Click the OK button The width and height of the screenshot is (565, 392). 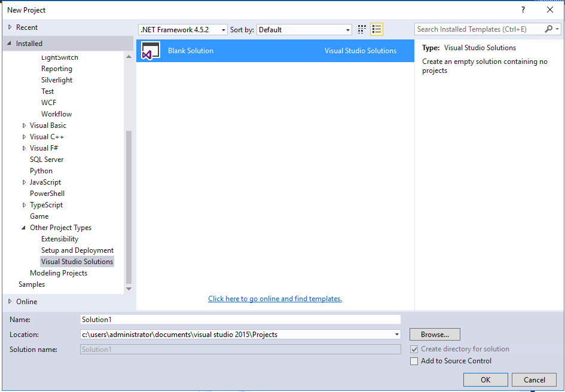(485, 380)
